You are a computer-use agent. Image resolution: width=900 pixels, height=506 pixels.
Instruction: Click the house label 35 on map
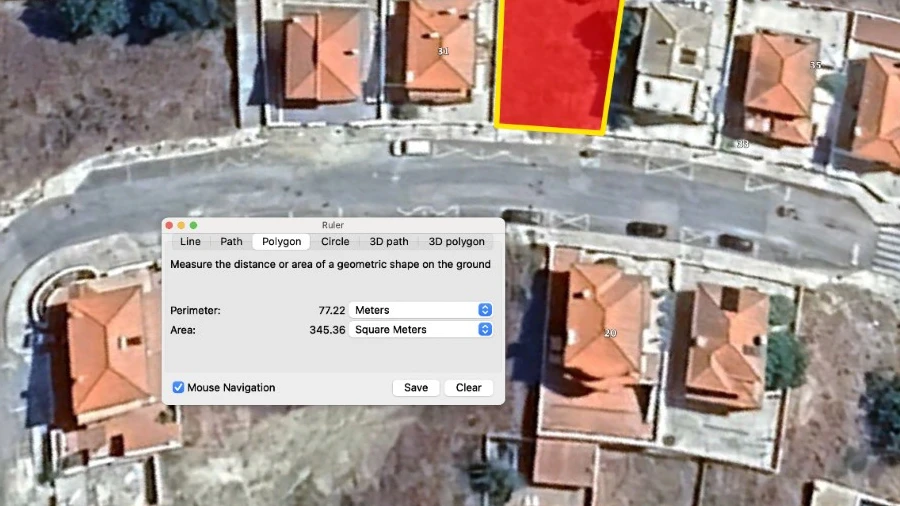pos(815,65)
